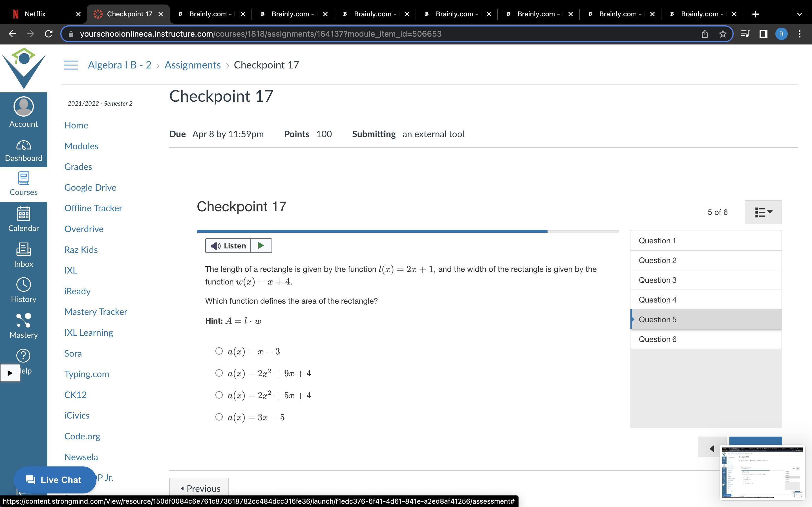Open the Inbox icon
812x507 pixels.
click(23, 255)
